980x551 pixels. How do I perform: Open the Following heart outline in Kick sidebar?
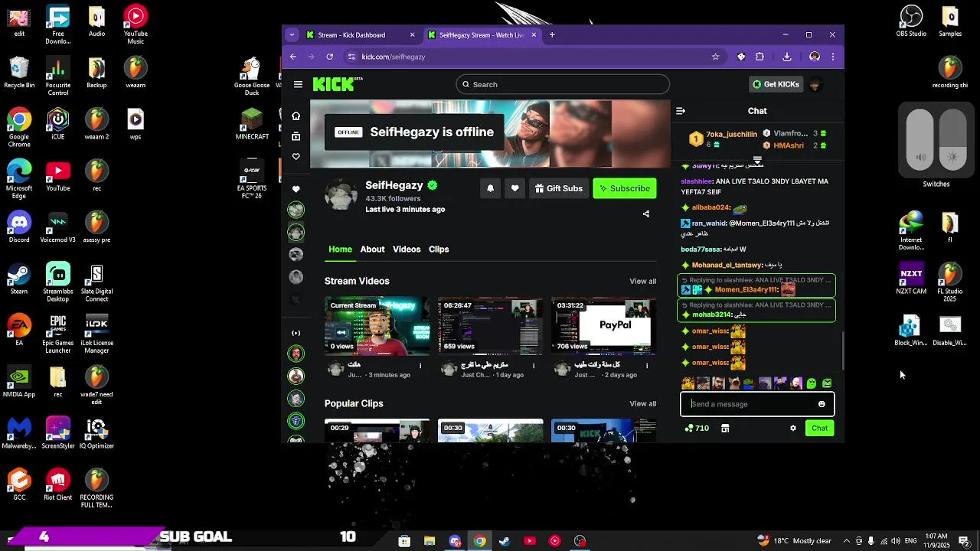point(296,157)
